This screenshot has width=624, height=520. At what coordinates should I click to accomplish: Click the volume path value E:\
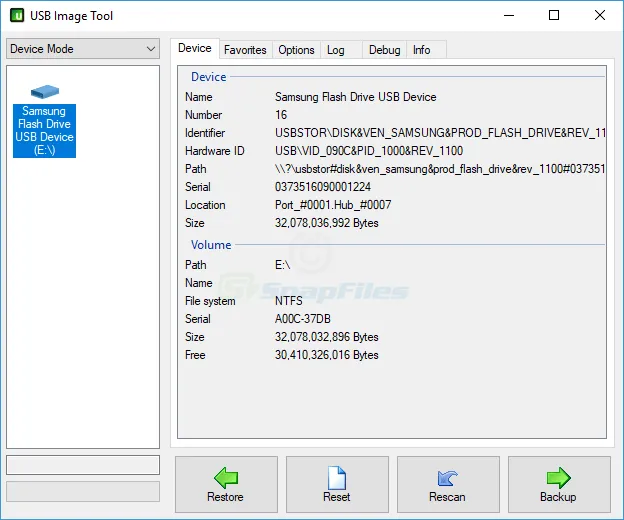point(282,265)
